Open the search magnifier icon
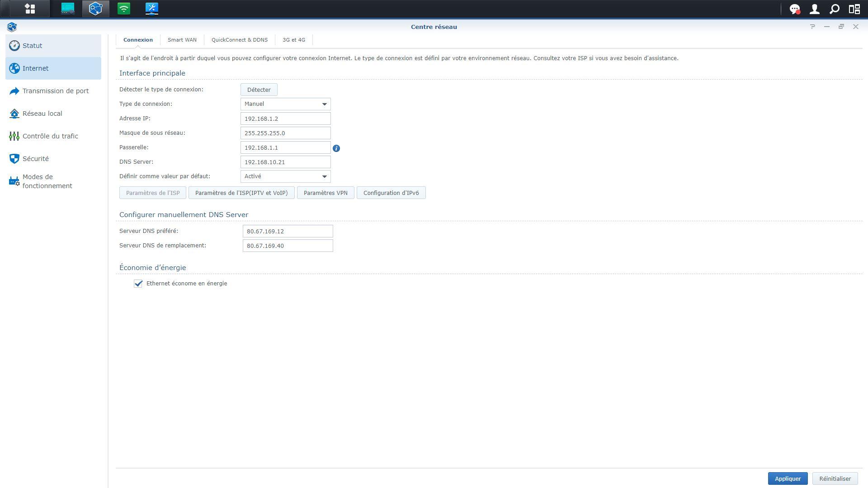Screen dimensions: 868x488 (x=834, y=9)
